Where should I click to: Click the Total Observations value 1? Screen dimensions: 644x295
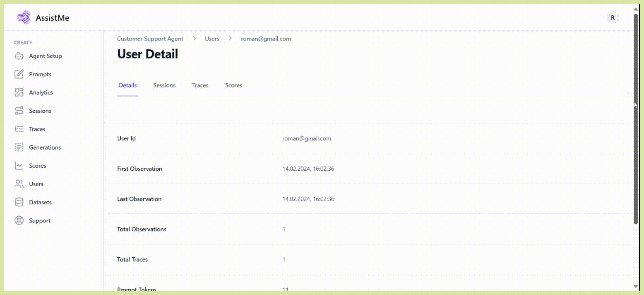point(284,229)
